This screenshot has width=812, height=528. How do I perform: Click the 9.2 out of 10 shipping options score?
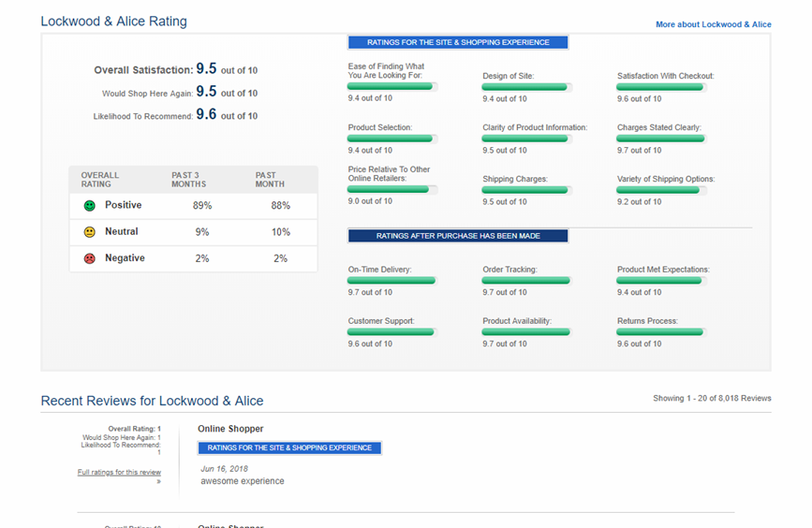click(639, 202)
